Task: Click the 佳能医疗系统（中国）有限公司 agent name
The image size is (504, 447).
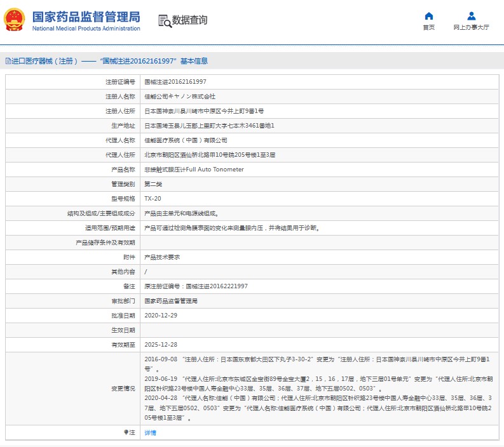Action: (x=186, y=140)
